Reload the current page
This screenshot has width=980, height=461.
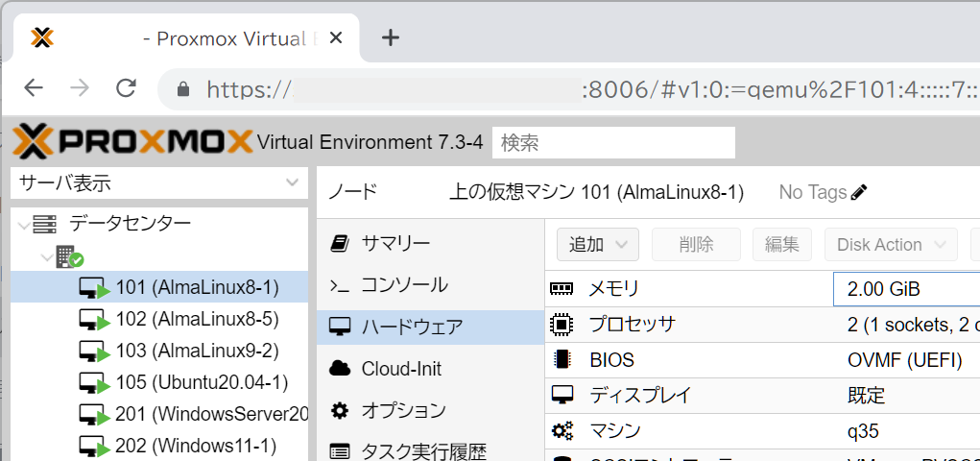pyautogui.click(x=127, y=88)
